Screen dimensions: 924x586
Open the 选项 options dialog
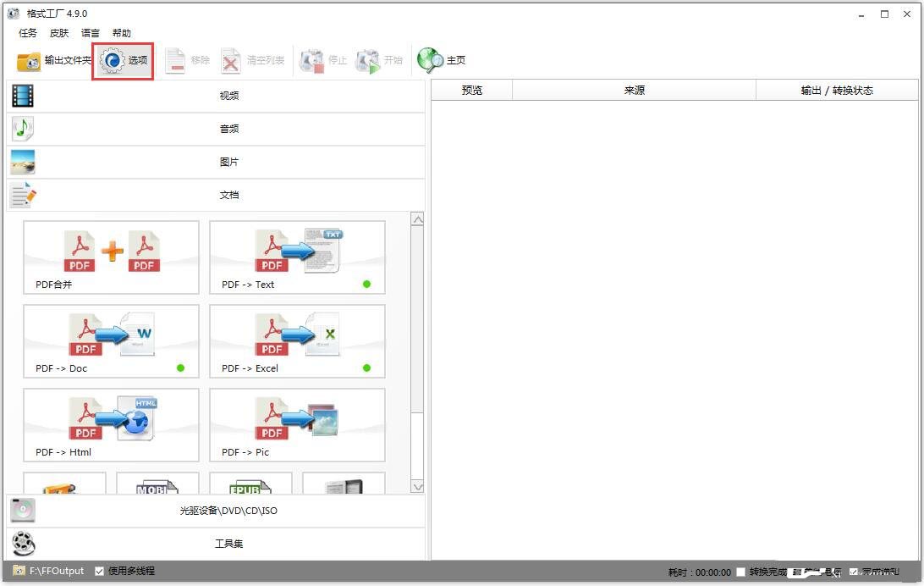pos(124,61)
